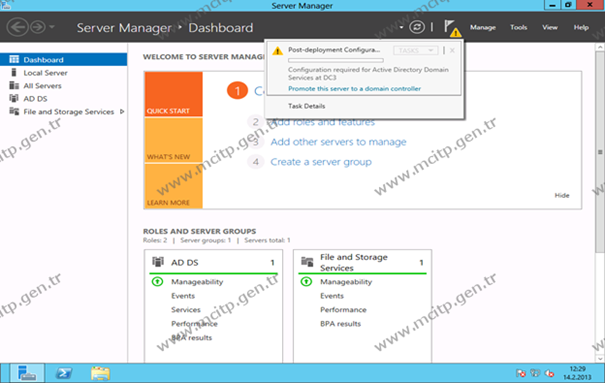Open the Manage menu
605x383 pixels.
tap(483, 27)
